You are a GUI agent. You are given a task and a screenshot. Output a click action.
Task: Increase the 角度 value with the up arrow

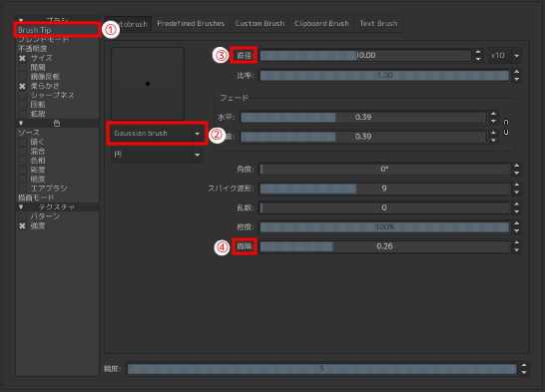tap(517, 166)
